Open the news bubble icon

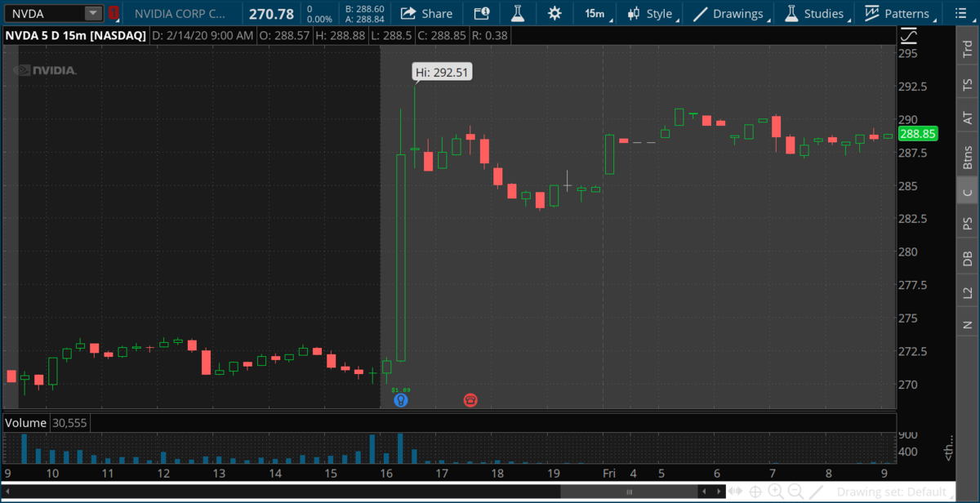[482, 13]
